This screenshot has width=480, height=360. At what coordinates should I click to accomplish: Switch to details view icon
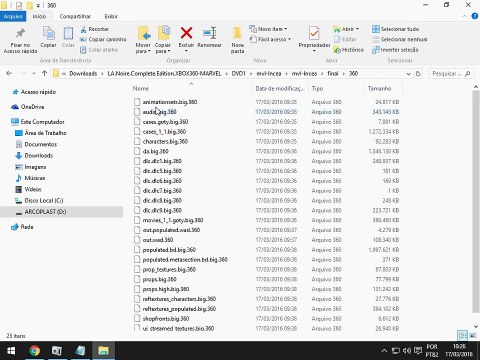[462, 335]
